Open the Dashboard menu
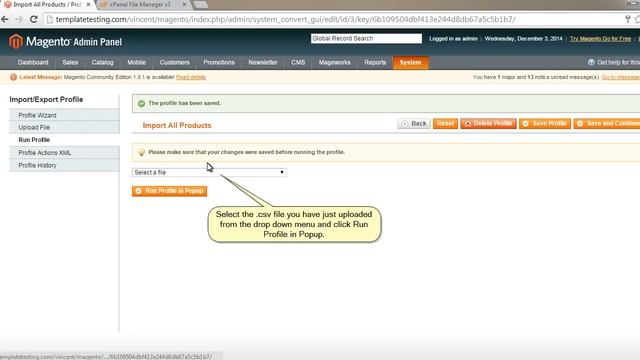The width and height of the screenshot is (640, 360). [33, 62]
